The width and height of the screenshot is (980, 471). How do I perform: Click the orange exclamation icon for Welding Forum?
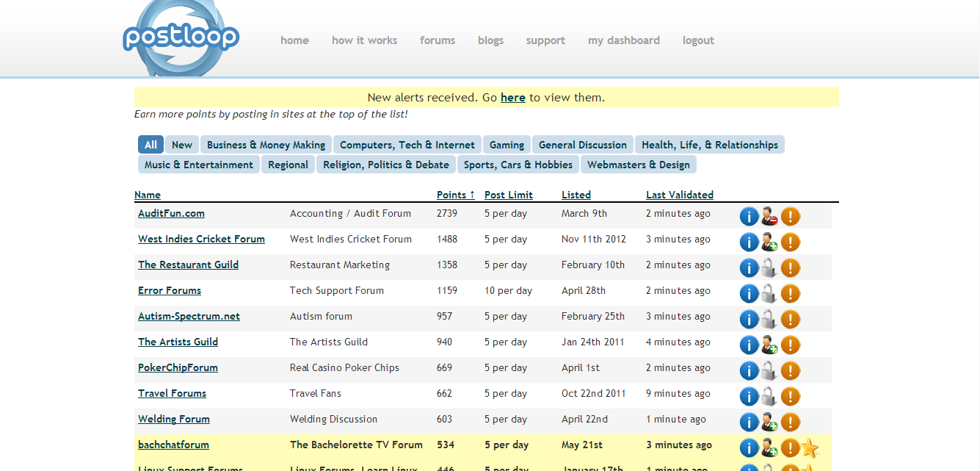pyautogui.click(x=791, y=423)
